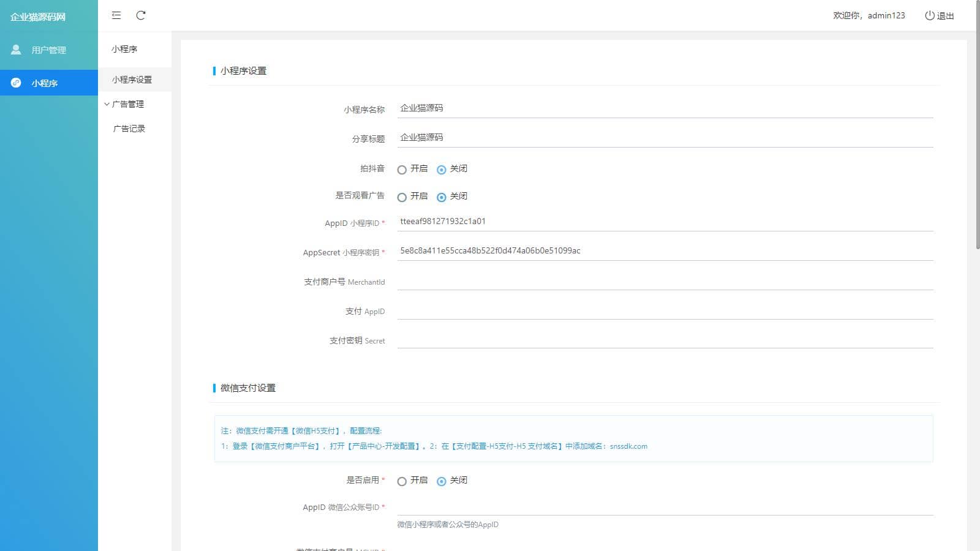Click the 小程序名称 input field
The height and width of the screenshot is (551, 980).
coord(665,108)
